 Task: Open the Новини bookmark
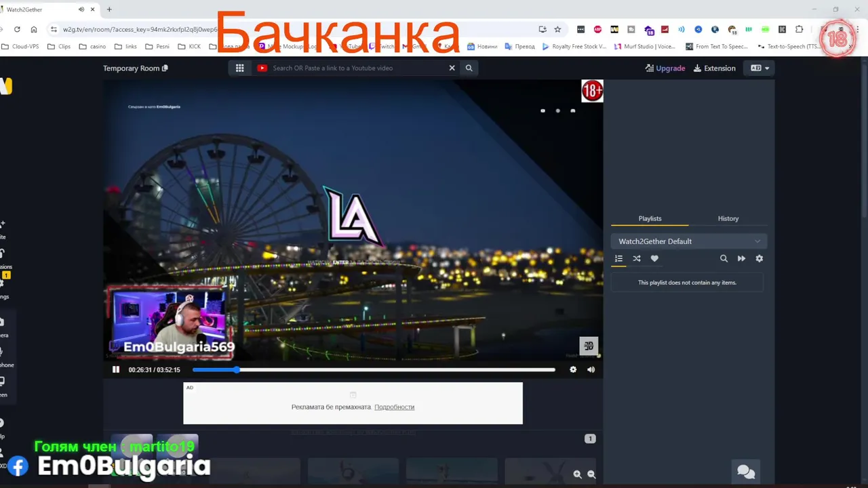481,47
